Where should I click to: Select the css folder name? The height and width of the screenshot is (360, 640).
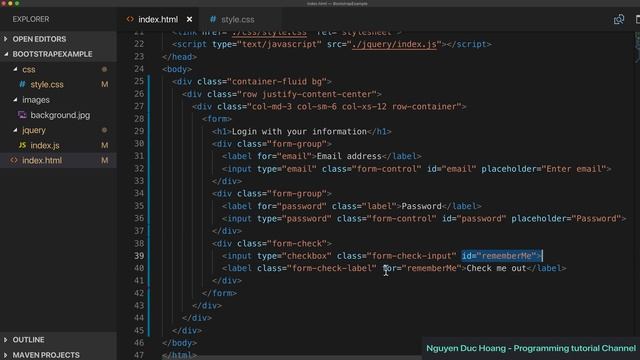click(x=29, y=69)
